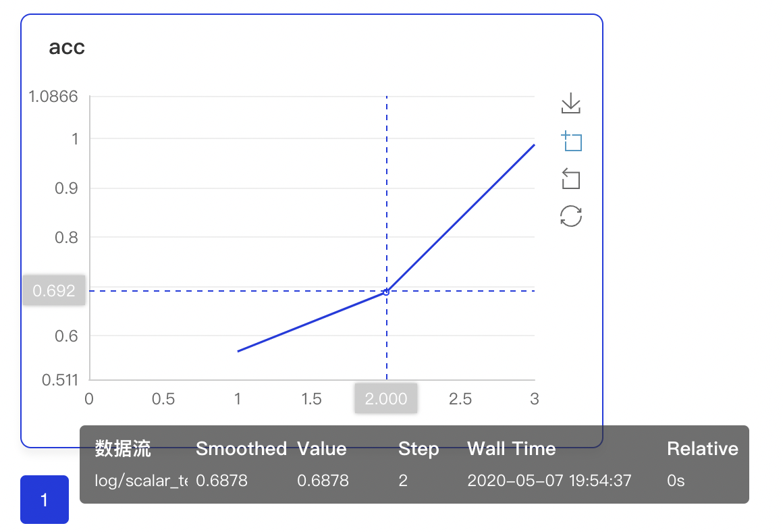Click the wall time 2020-05-07 19:54:37 value
783x532 pixels.
click(x=549, y=481)
